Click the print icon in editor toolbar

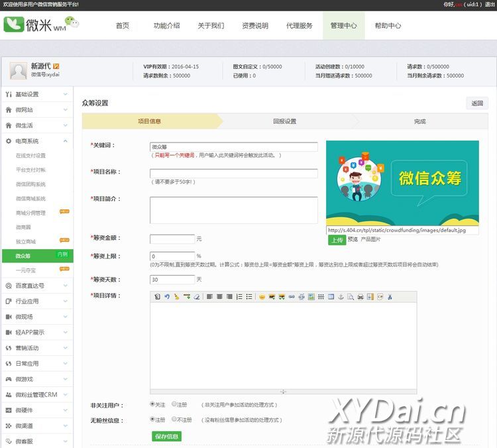360,297
